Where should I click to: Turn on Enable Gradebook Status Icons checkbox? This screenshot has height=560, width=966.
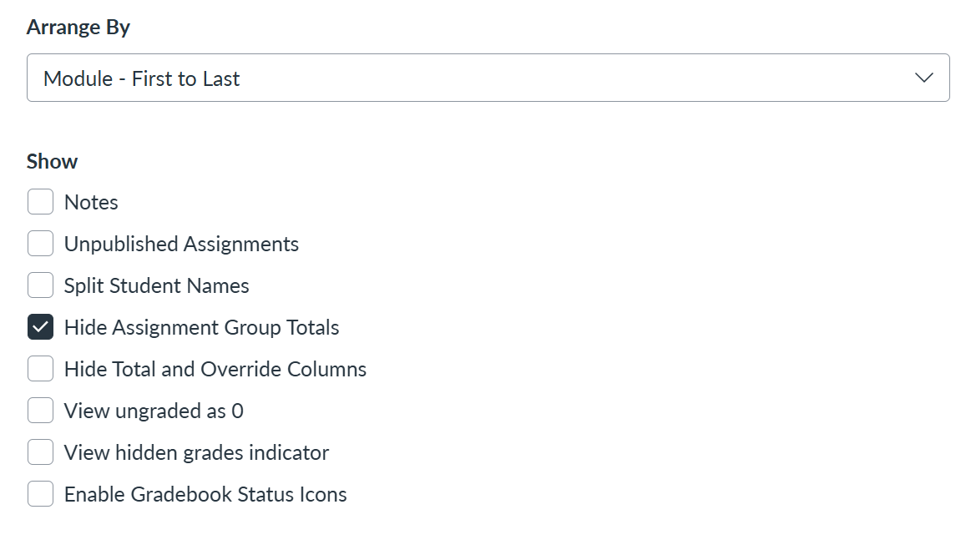pyautogui.click(x=40, y=494)
